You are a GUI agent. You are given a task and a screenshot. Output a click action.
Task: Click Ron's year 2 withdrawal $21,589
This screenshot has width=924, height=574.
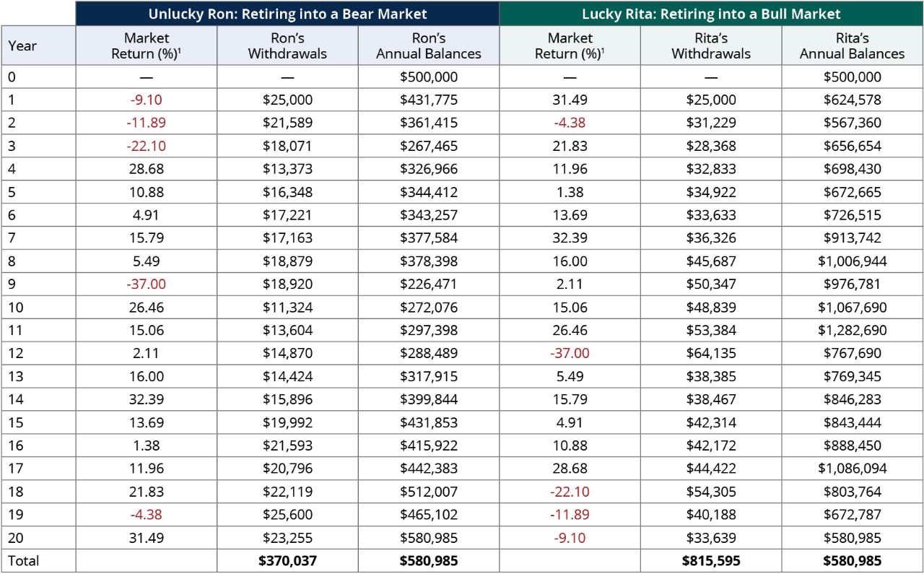click(287, 123)
